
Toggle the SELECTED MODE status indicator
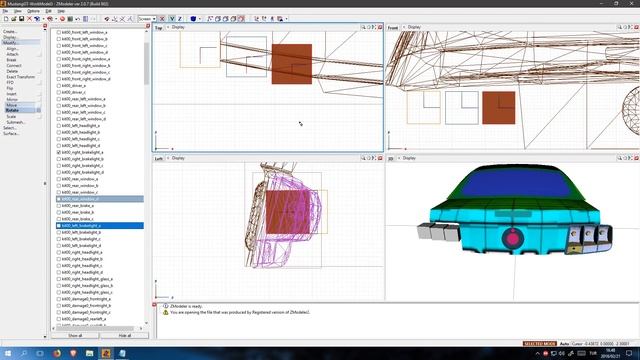pos(539,344)
